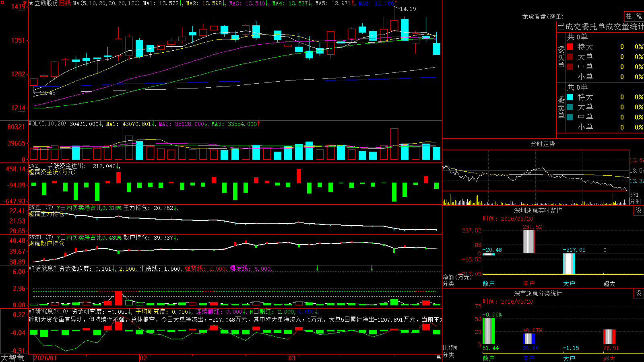This screenshot has width=644, height=362.
Task: Click the VOL(5,10,20) indicator label
Action: pos(47,124)
